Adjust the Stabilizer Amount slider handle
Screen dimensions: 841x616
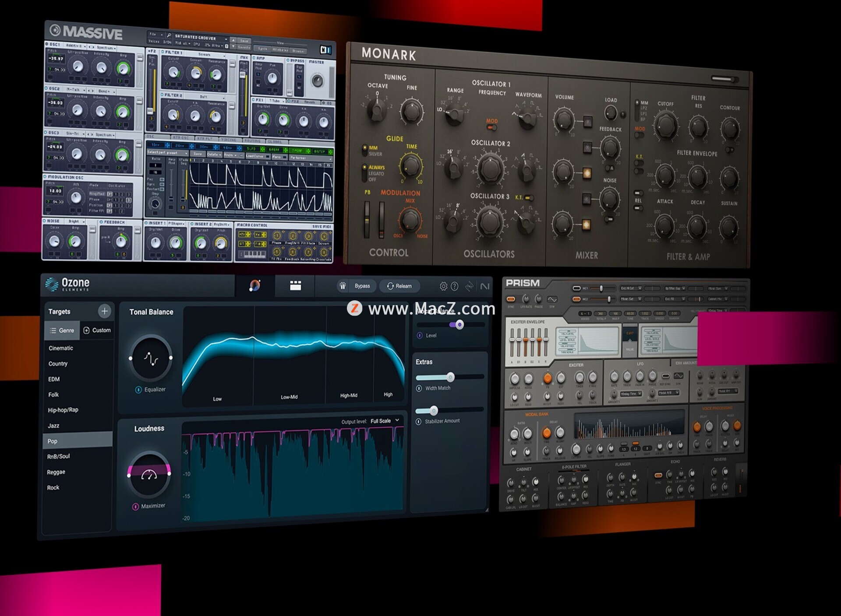434,410
